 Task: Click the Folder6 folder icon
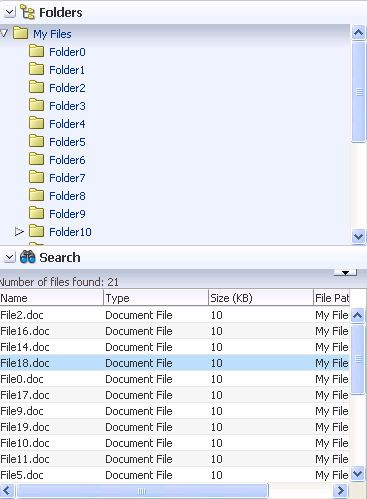[36, 159]
